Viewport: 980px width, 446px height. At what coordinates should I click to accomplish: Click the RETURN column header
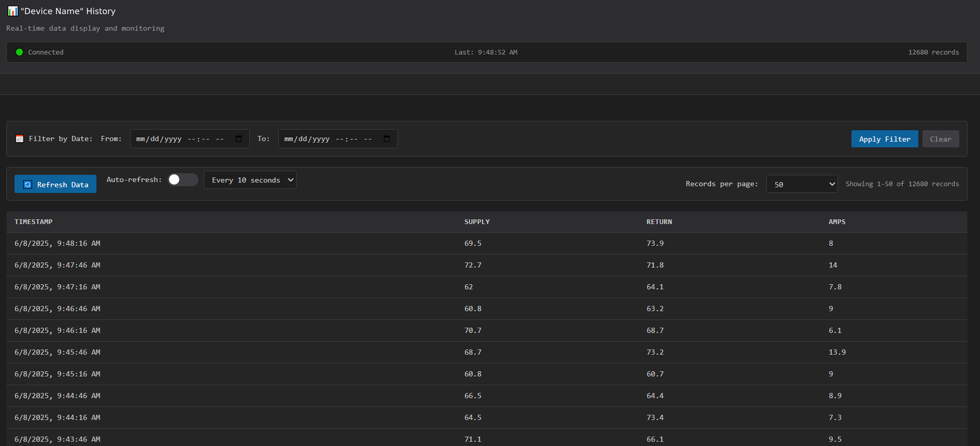tap(659, 222)
